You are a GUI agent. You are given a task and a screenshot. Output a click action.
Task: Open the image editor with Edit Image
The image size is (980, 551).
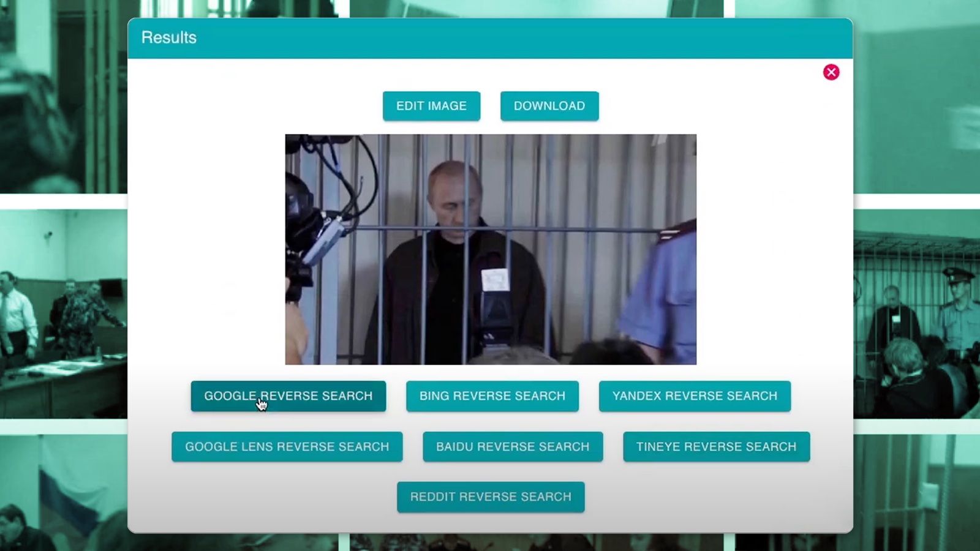(431, 105)
